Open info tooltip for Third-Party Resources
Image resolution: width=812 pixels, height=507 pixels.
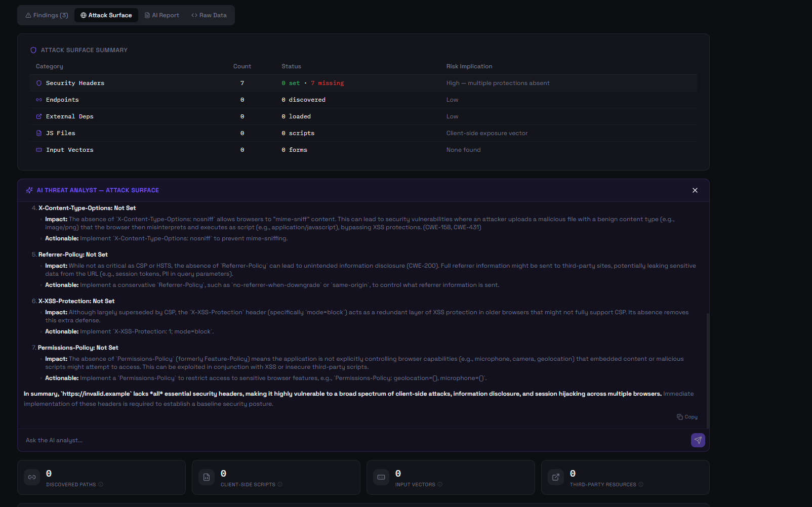coord(641,484)
